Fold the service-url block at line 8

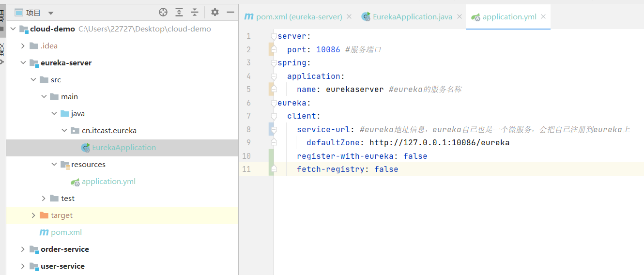274,130
